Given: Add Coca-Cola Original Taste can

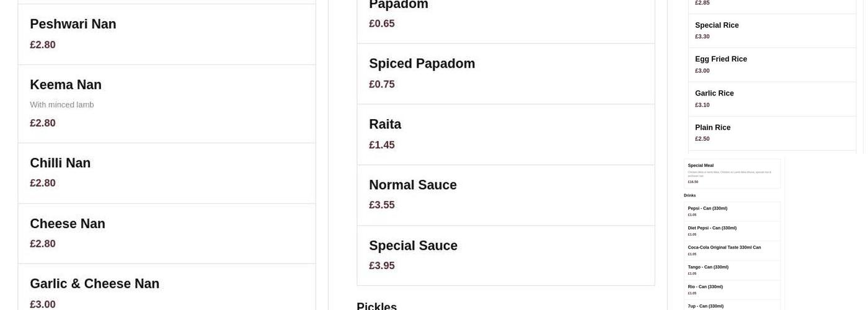Looking at the screenshot, I should click(x=732, y=250).
